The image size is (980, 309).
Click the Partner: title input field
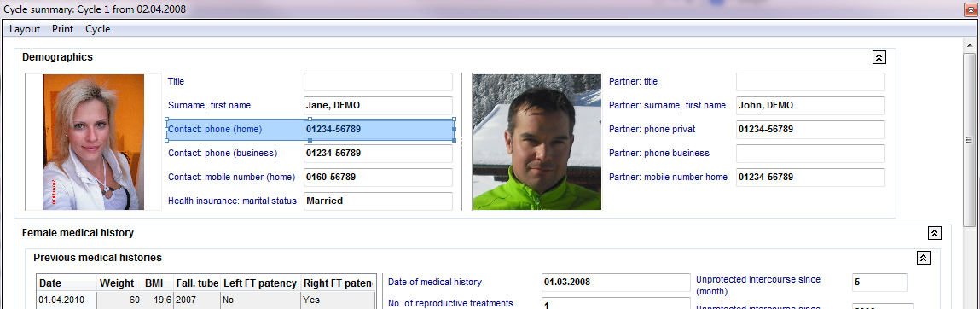coord(810,82)
